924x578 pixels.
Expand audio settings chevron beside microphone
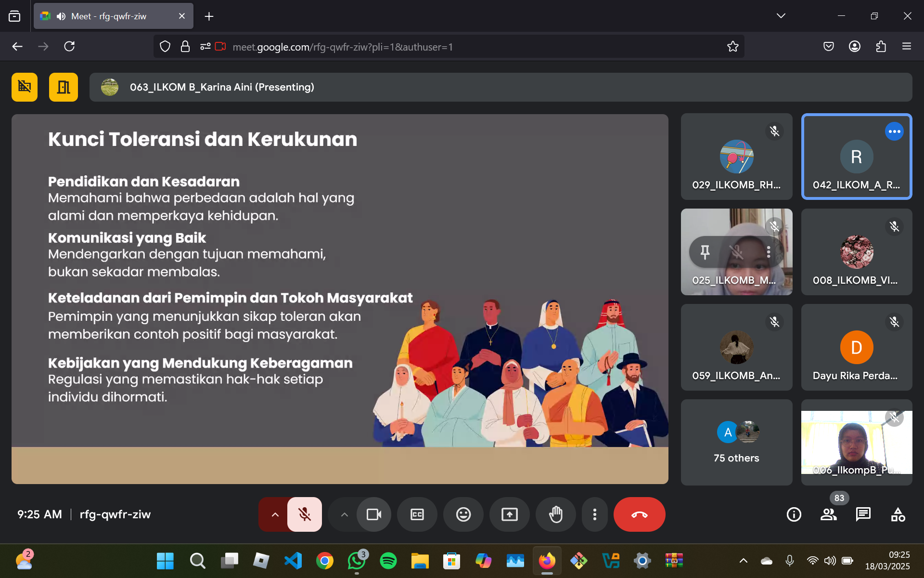(275, 514)
